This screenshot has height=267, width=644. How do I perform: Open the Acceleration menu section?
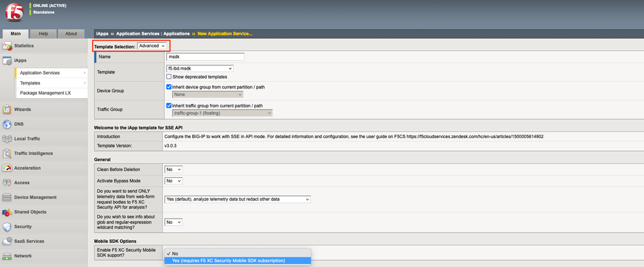44,168
